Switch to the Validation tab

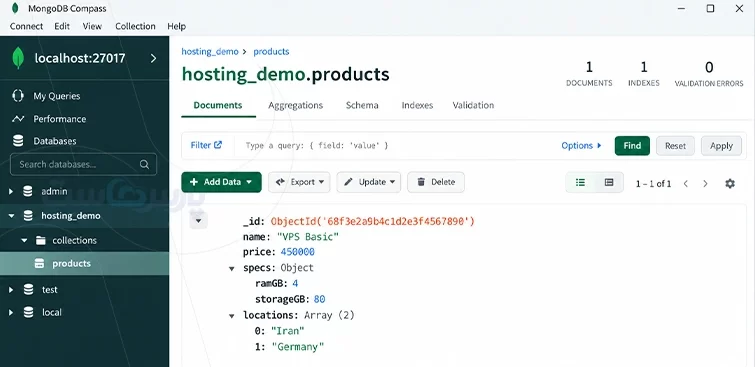click(473, 105)
